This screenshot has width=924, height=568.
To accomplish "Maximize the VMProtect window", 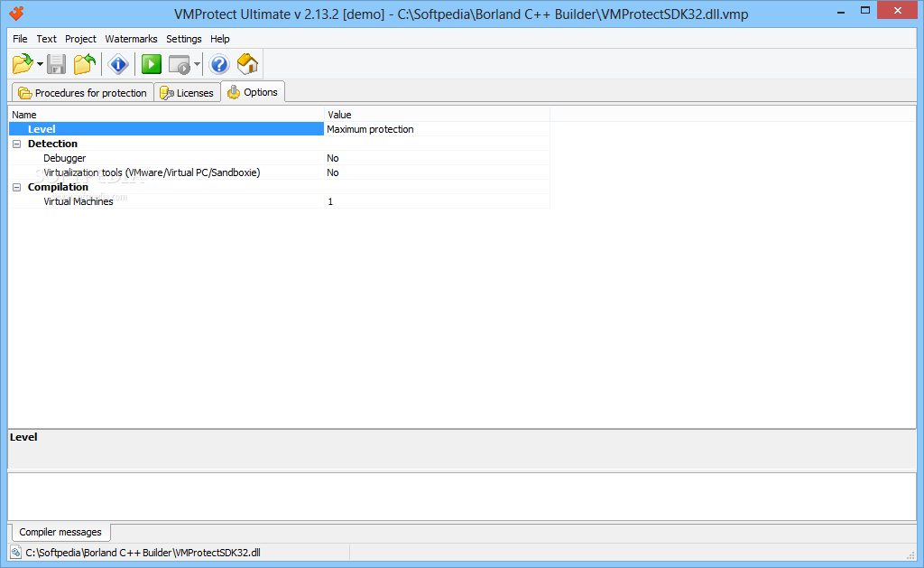I will pyautogui.click(x=865, y=10).
